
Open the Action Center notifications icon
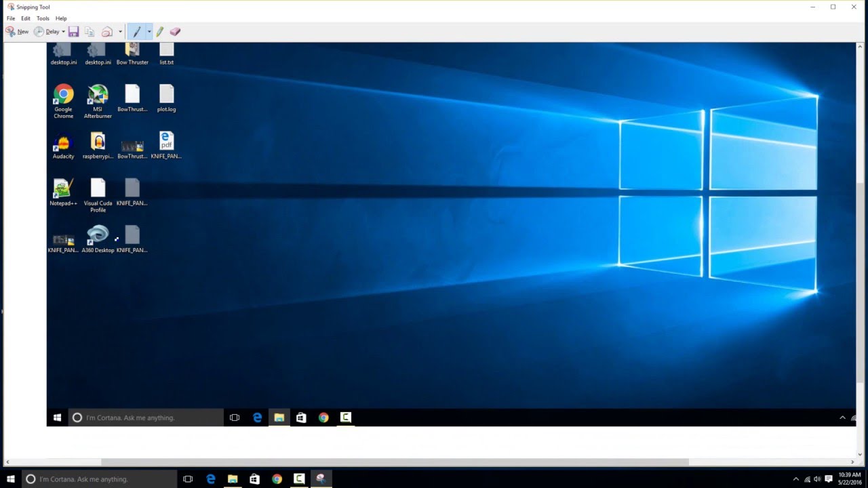pyautogui.click(x=829, y=479)
